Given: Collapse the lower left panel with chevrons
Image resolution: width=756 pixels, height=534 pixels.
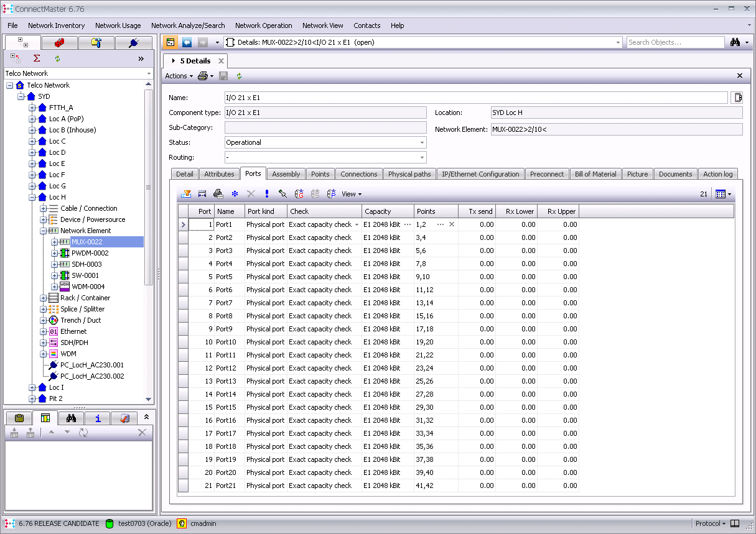Looking at the screenshot, I should point(146,417).
